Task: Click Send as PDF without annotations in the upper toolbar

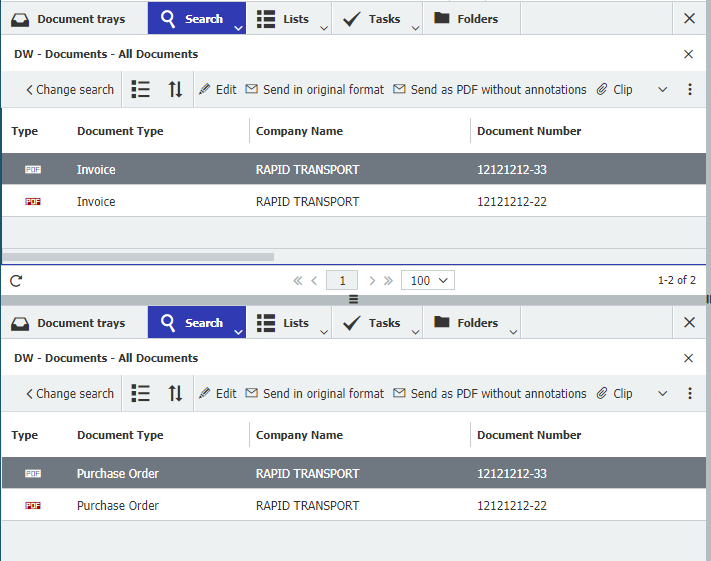Action: pos(489,89)
